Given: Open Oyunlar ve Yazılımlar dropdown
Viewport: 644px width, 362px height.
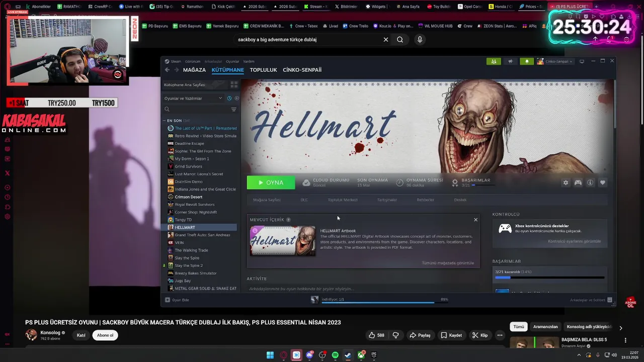Looking at the screenshot, I should (193, 98).
